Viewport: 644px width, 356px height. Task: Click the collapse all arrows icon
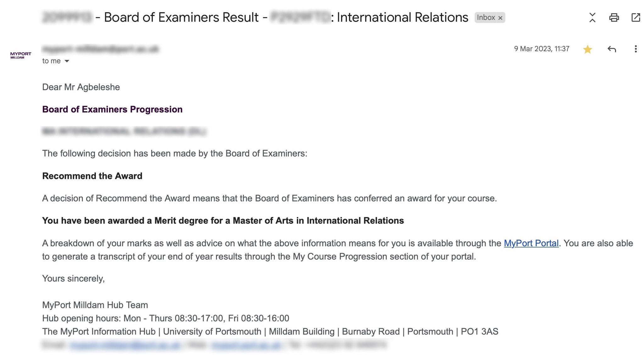[x=592, y=18]
